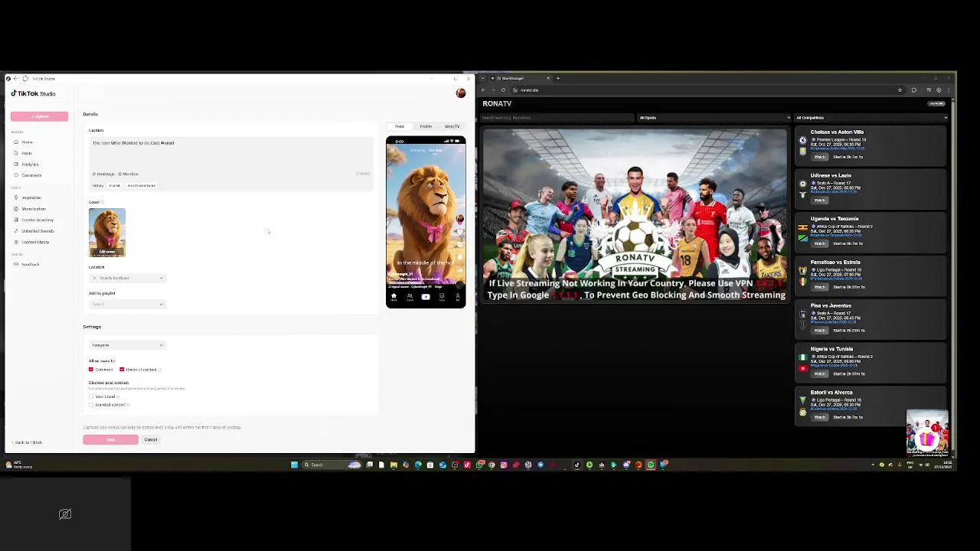Bookmark the page with the star icon

coord(900,90)
